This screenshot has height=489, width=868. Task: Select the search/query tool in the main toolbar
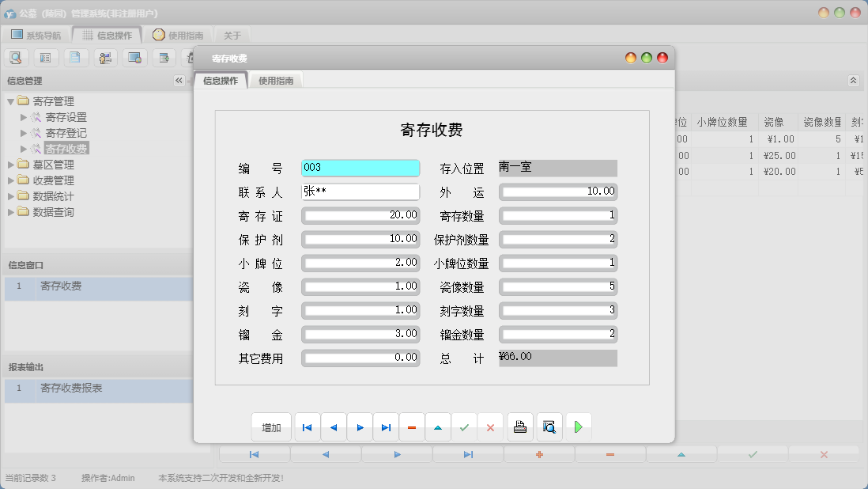[x=16, y=57]
